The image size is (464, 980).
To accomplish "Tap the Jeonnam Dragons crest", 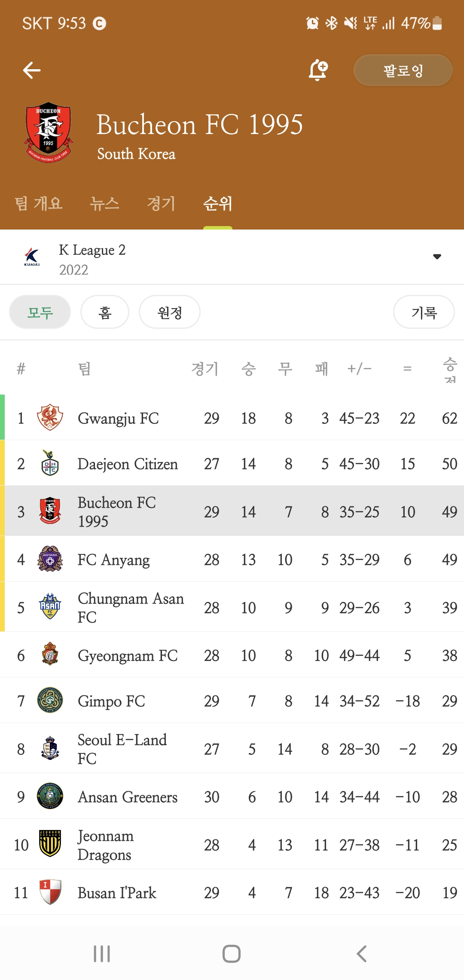I will pos(50,844).
